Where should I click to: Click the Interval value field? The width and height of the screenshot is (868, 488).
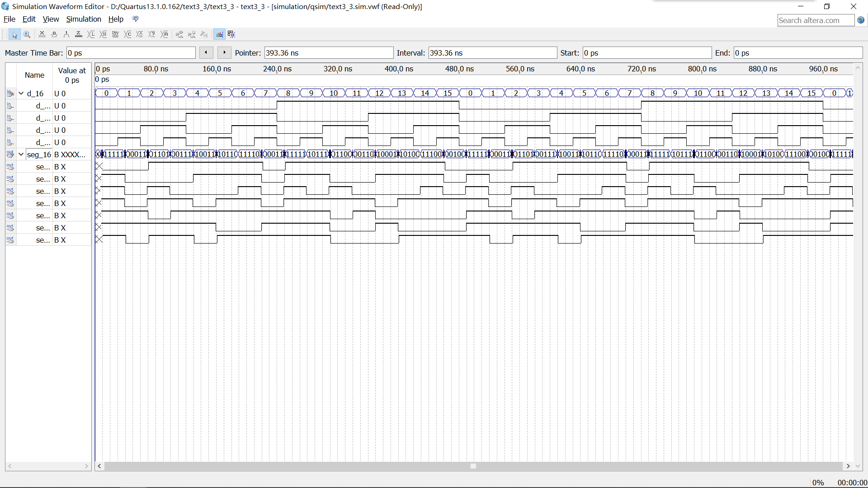point(493,53)
